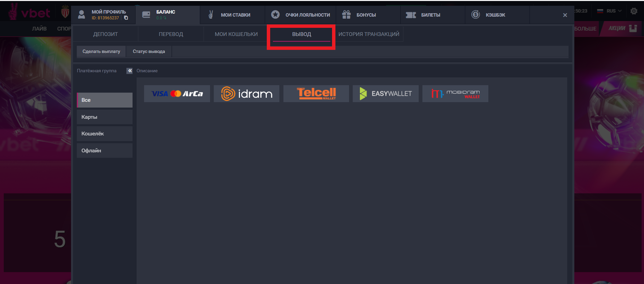The image size is (644, 284).
Task: Click the ID: 813965237 text
Action: pos(105,18)
